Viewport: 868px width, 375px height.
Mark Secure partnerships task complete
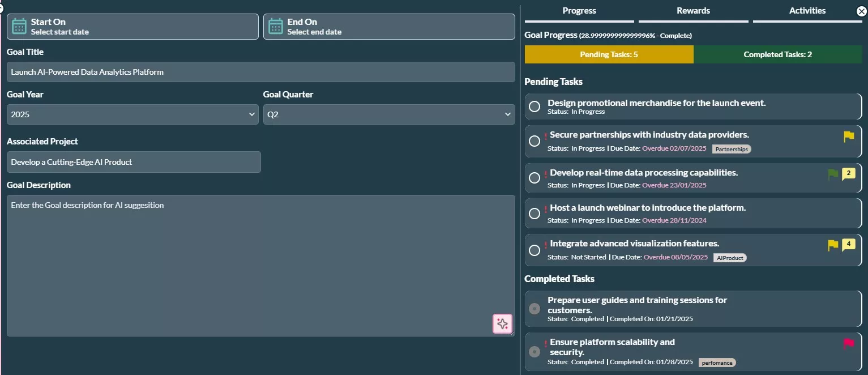[534, 141]
